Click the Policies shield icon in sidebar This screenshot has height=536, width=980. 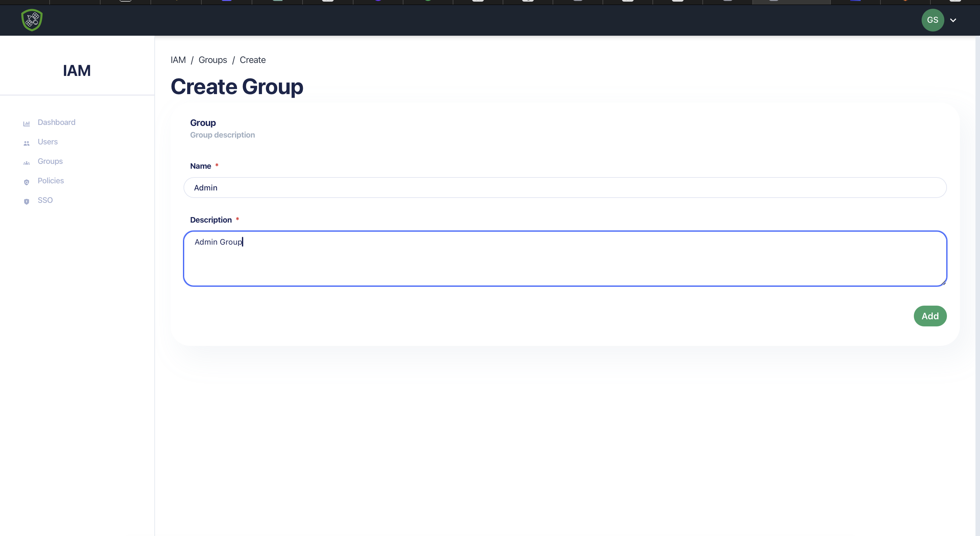[x=26, y=182]
